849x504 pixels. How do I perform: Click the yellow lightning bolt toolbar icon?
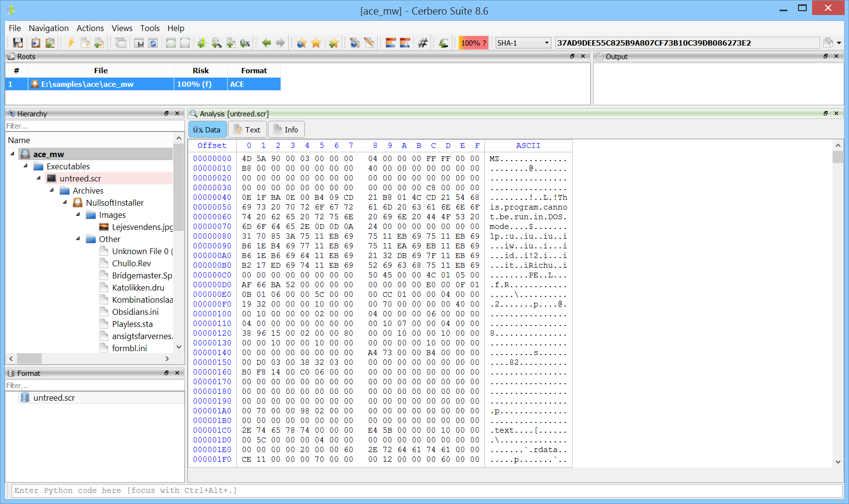tap(71, 43)
